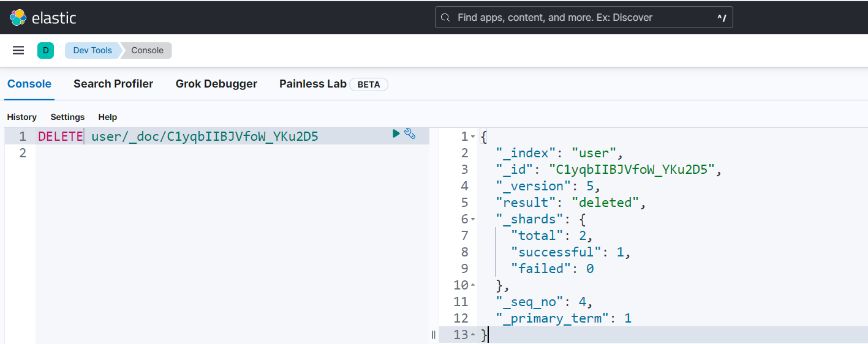Click the green D space avatar
This screenshot has width=868, height=344.
click(45, 50)
